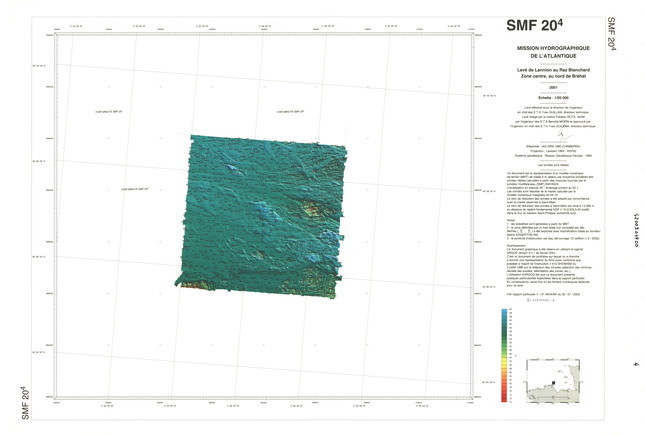
Task: Click the top of the depth color scale
Action: 504,312
